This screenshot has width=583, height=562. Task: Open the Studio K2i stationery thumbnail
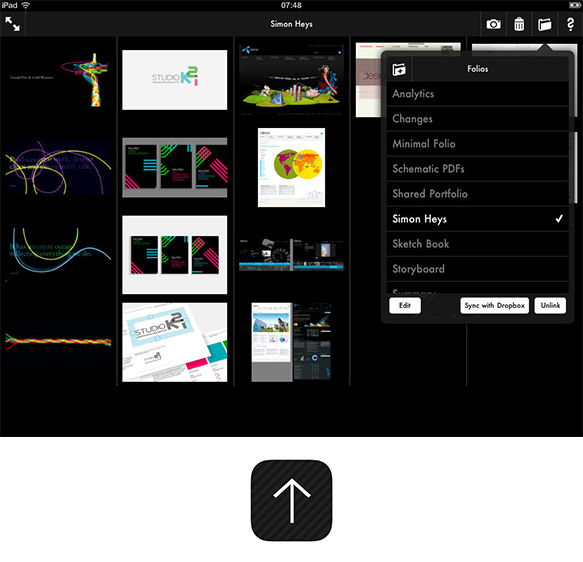(x=175, y=342)
